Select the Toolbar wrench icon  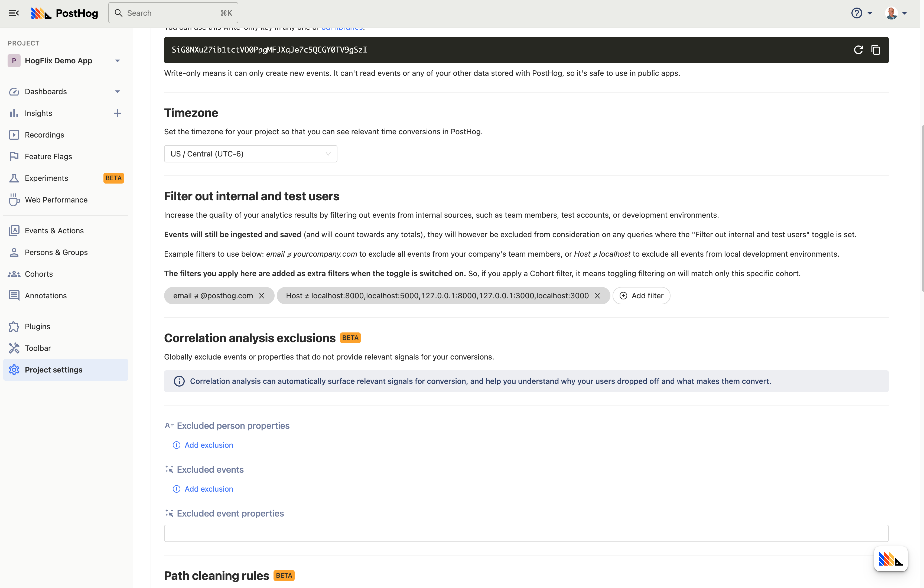click(14, 348)
